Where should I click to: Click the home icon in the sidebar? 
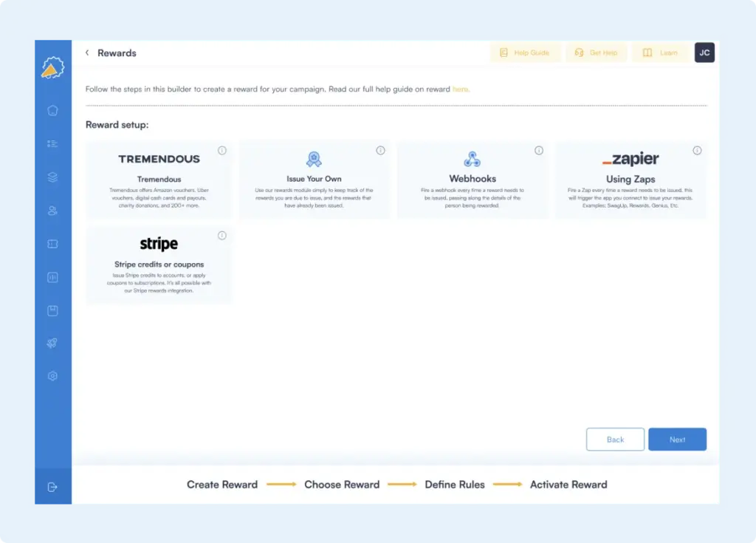(x=52, y=111)
